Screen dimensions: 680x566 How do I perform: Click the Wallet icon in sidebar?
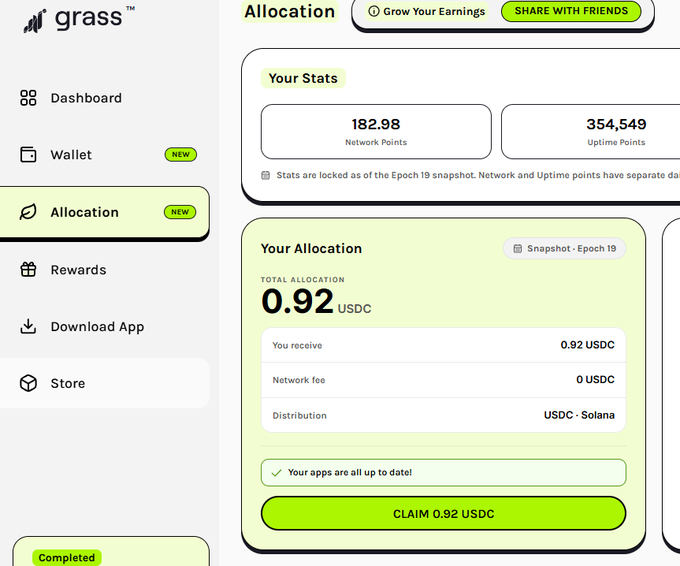click(28, 154)
